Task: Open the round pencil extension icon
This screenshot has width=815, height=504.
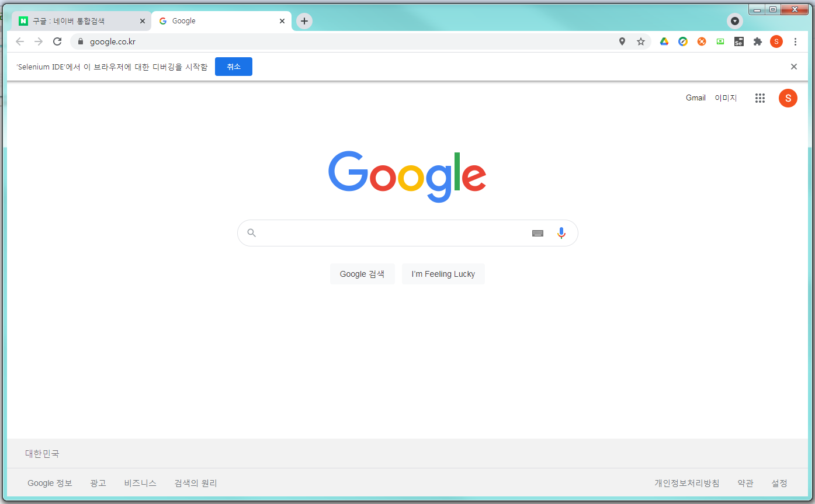Action: click(683, 41)
